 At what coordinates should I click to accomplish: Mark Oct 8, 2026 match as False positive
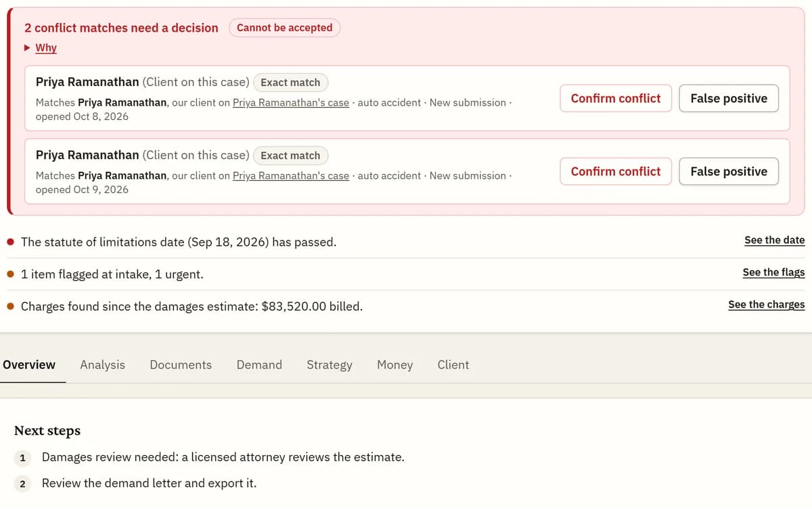click(x=729, y=98)
